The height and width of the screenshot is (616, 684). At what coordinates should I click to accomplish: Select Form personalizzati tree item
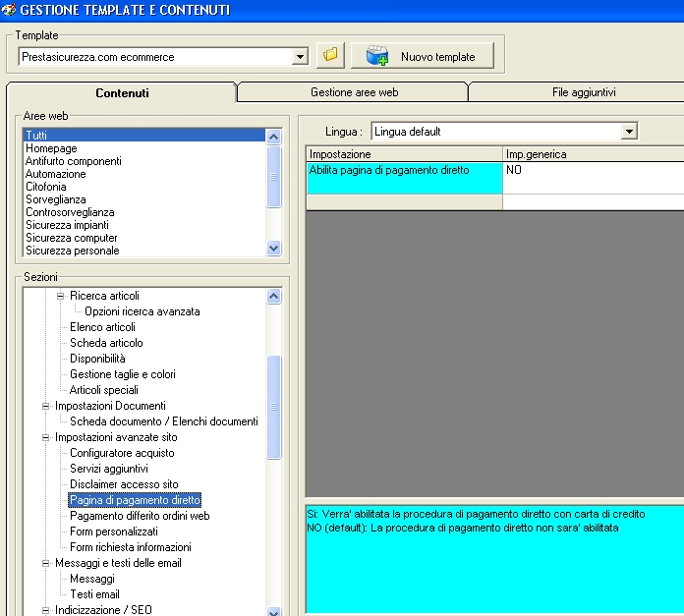[x=114, y=531]
